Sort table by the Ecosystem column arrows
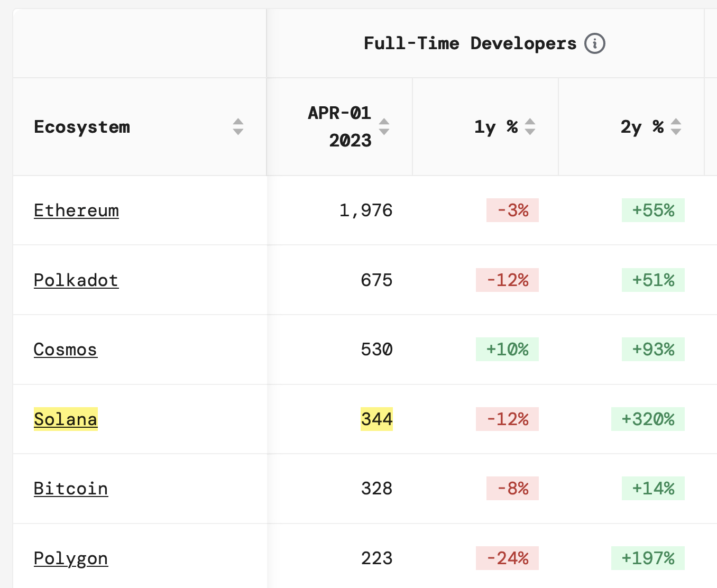 click(x=238, y=127)
